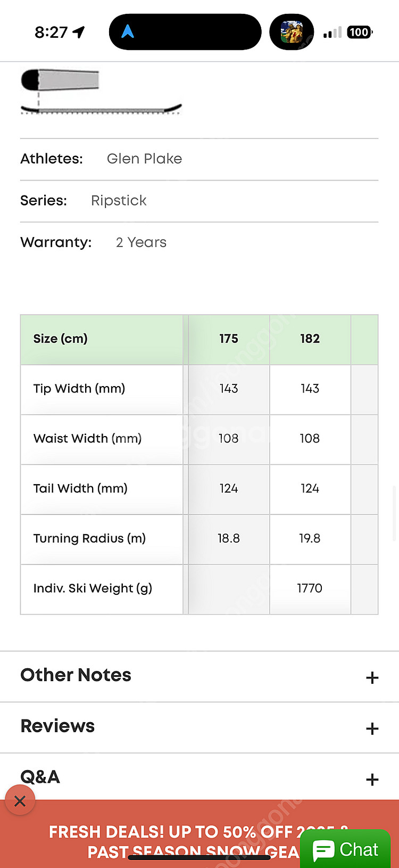Tap the ski profile diagram image
Image resolution: width=399 pixels, height=868 pixels.
[101, 92]
